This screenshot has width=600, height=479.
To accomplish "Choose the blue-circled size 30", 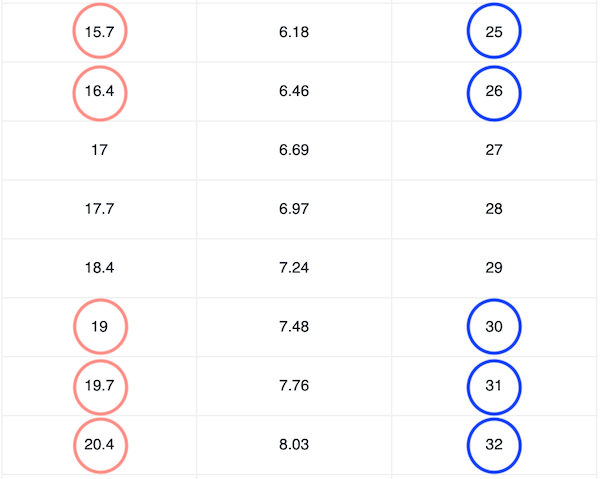I will (494, 327).
